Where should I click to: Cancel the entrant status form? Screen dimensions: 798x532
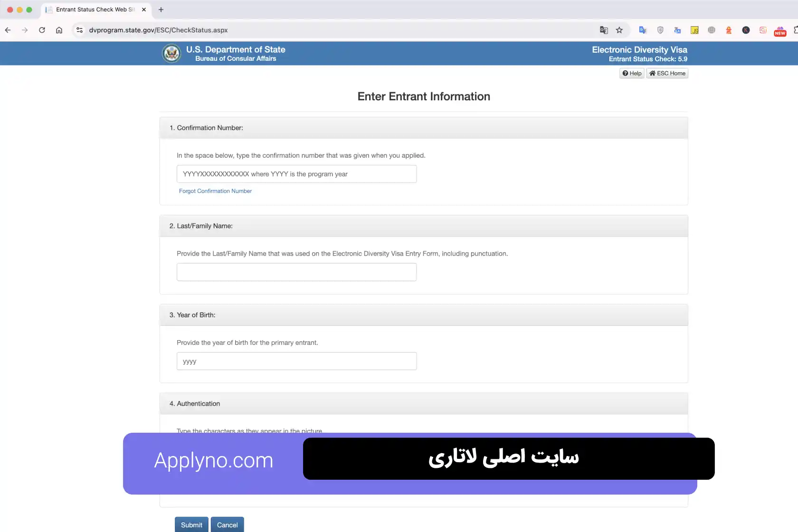coord(227,524)
